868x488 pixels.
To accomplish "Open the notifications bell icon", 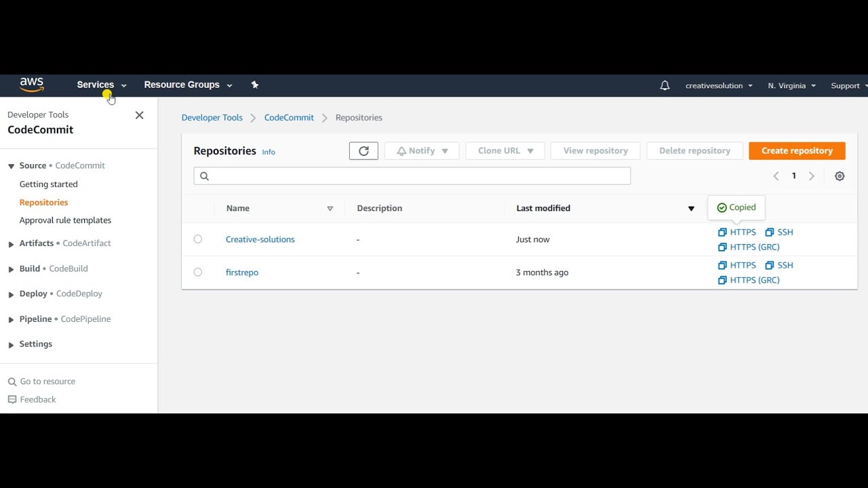I will coord(665,85).
